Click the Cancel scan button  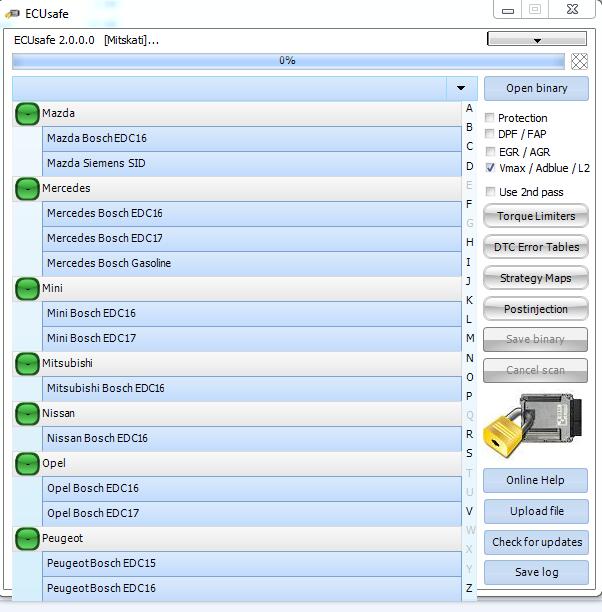[535, 370]
